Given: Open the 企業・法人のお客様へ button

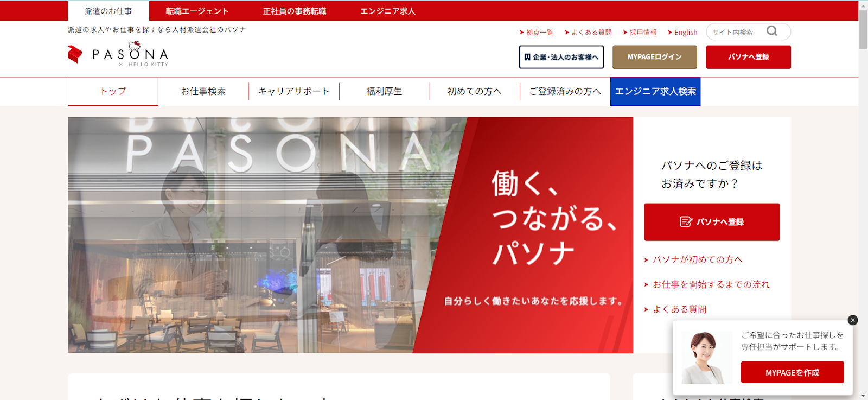Looking at the screenshot, I should 561,57.
